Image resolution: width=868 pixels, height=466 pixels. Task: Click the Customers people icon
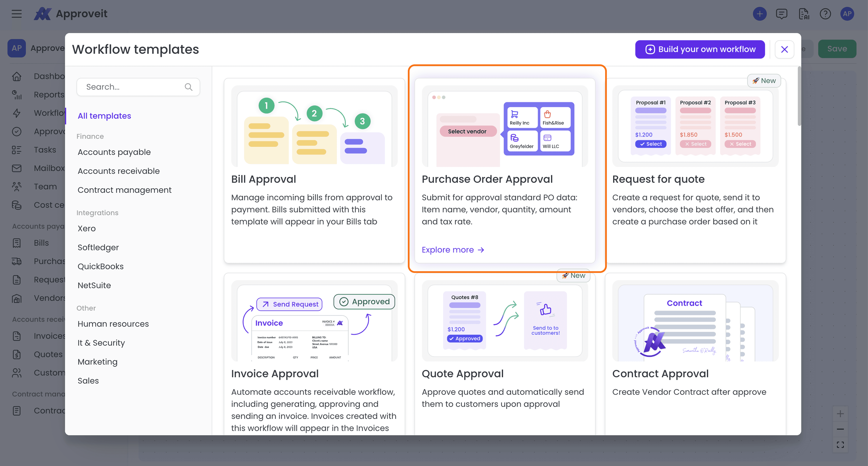click(17, 373)
